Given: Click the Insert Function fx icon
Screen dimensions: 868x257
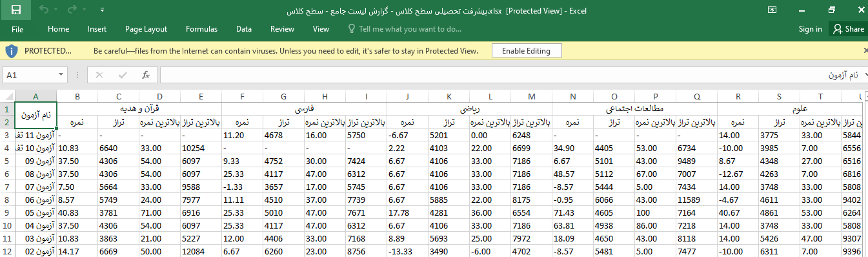Looking at the screenshot, I should [146, 75].
